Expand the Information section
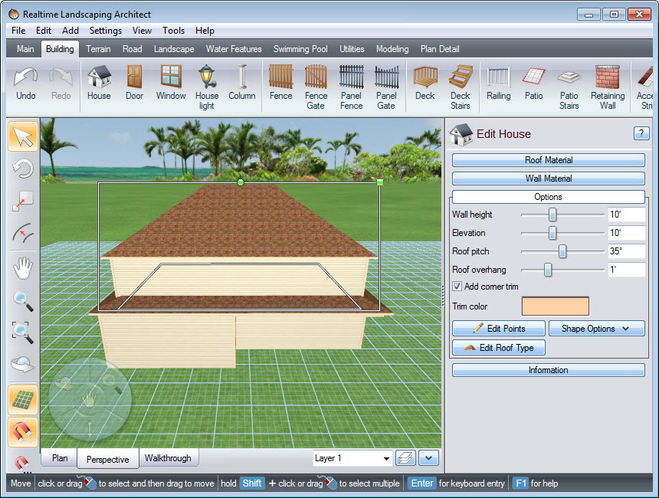The image size is (659, 498). (x=548, y=370)
